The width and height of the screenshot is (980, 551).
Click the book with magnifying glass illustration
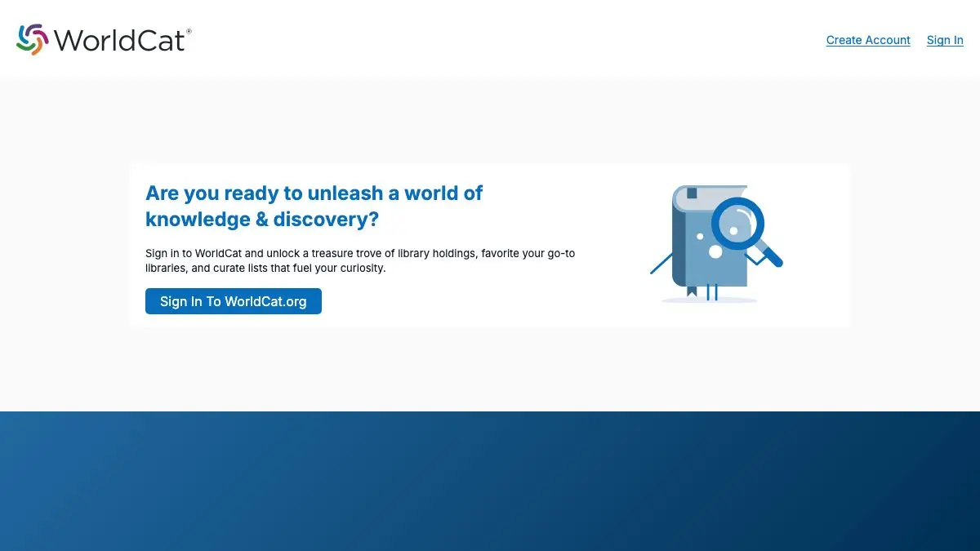tap(716, 243)
